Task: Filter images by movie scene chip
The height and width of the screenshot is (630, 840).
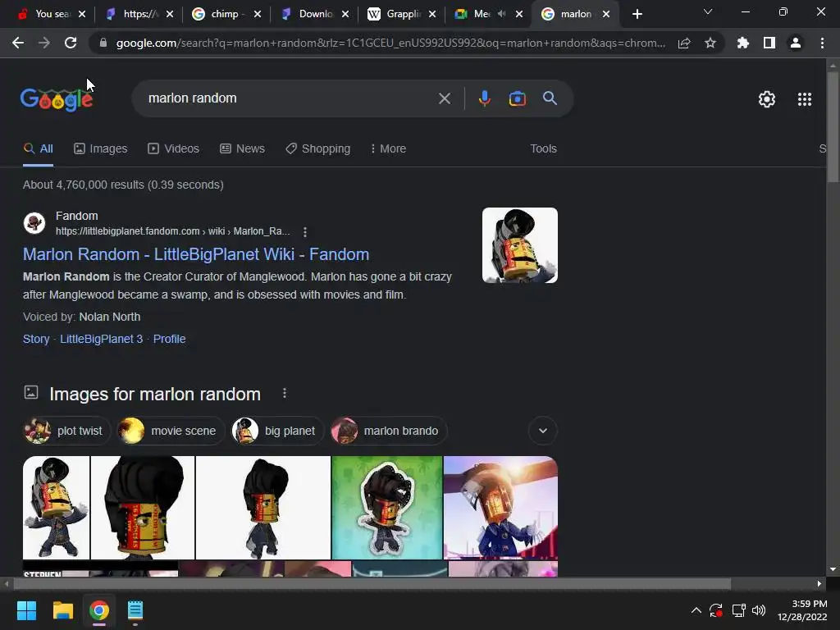Action: [x=171, y=431]
